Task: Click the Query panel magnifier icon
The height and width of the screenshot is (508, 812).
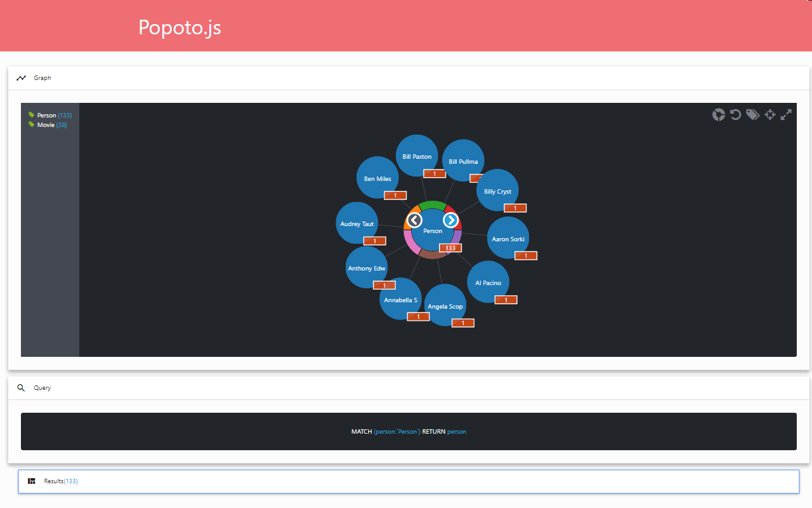Action: point(21,387)
